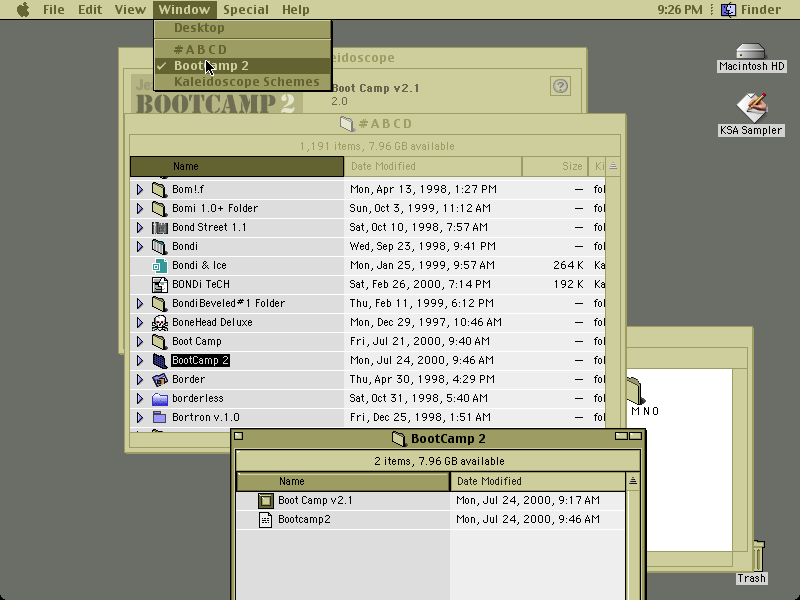Viewport: 800px width, 600px height.
Task: Open the Edit menu
Action: pos(90,10)
